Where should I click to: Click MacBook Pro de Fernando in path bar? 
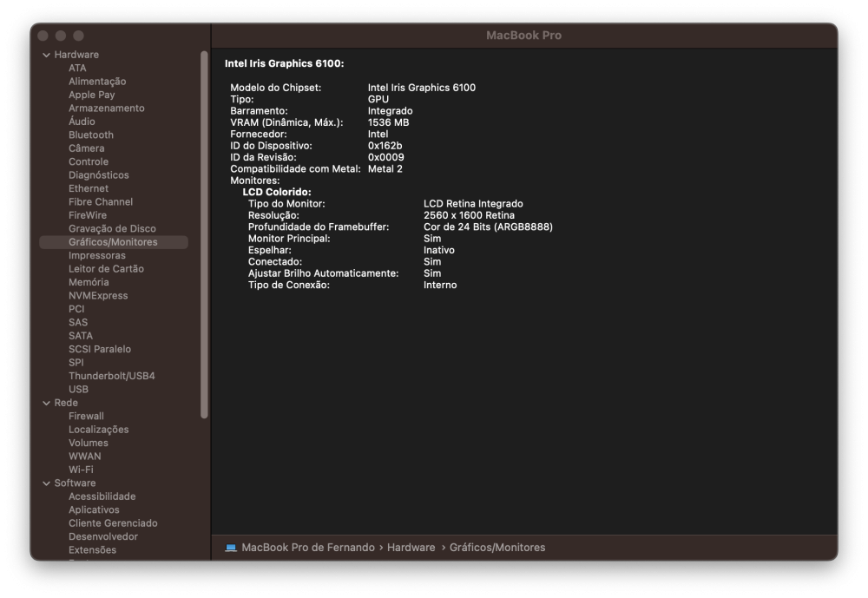(308, 548)
